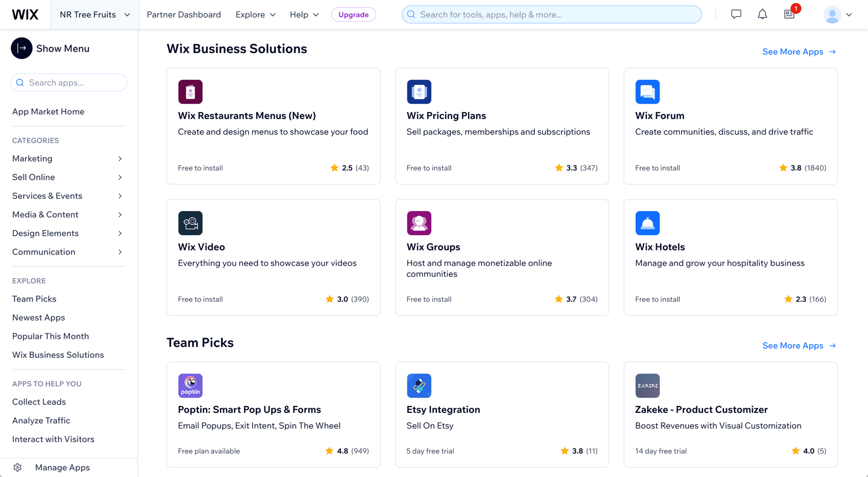Open the Wix Pricing Plans title
The height and width of the screenshot is (477, 868).
tap(446, 116)
